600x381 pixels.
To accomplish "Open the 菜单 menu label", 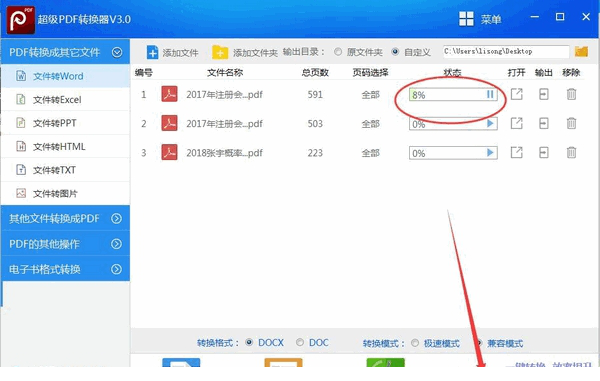I will 491,19.
